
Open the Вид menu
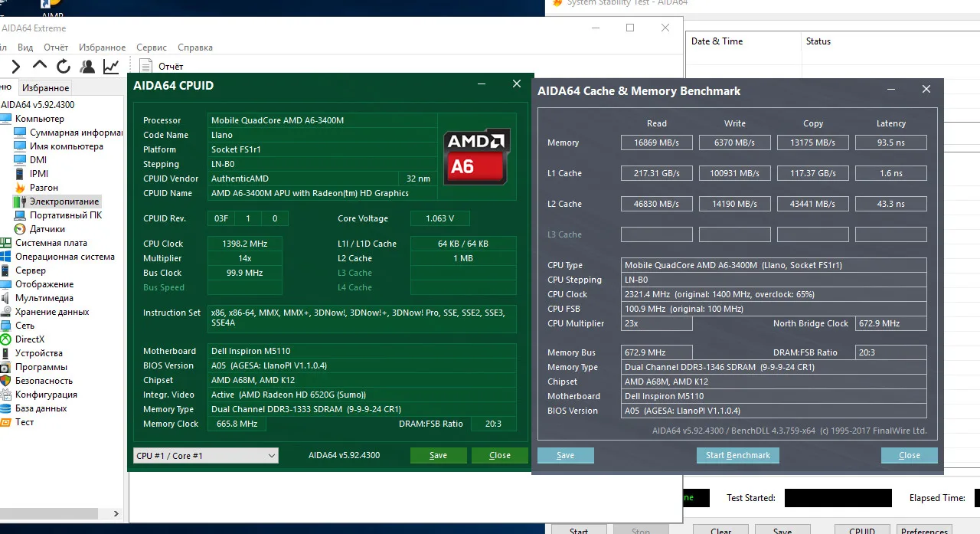click(x=25, y=48)
